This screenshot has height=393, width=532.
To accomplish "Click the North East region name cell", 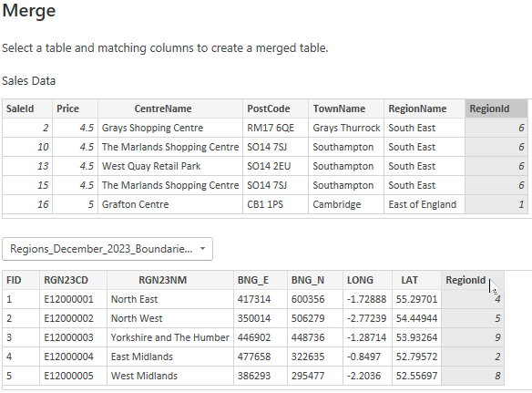I will pos(170,299).
